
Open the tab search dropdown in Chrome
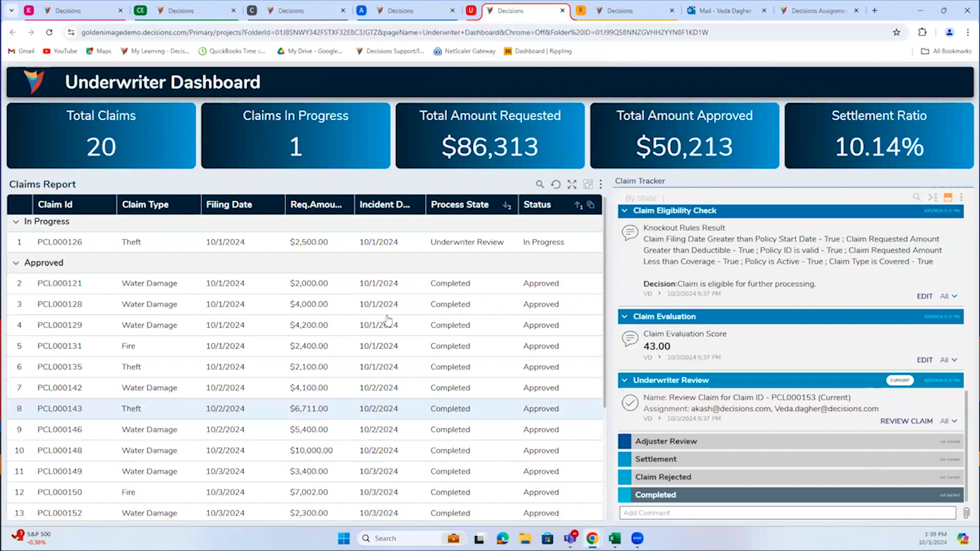coord(11,10)
